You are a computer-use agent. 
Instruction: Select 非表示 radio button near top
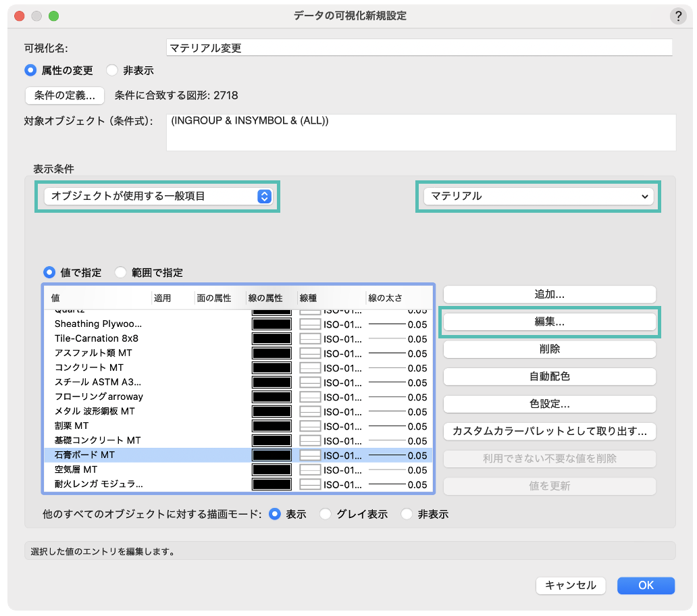(x=112, y=70)
